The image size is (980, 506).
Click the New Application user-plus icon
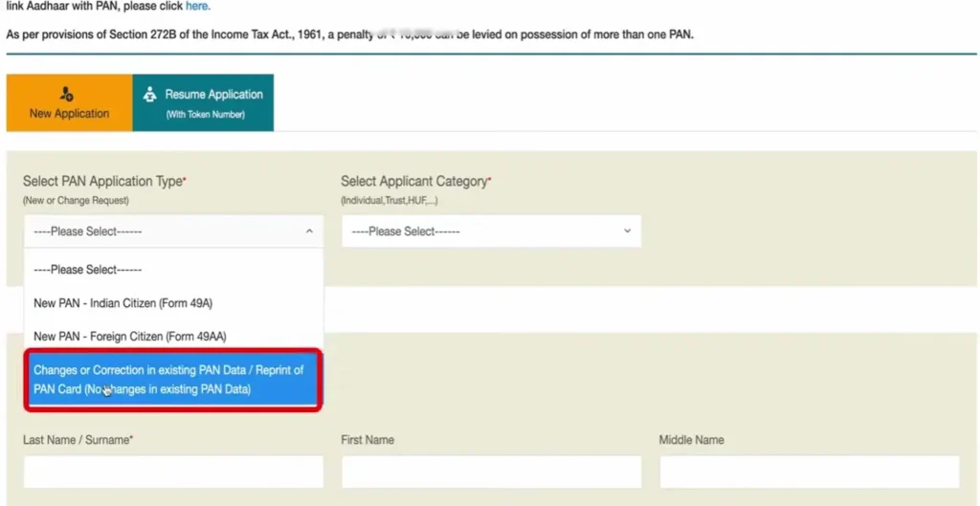[x=67, y=94]
